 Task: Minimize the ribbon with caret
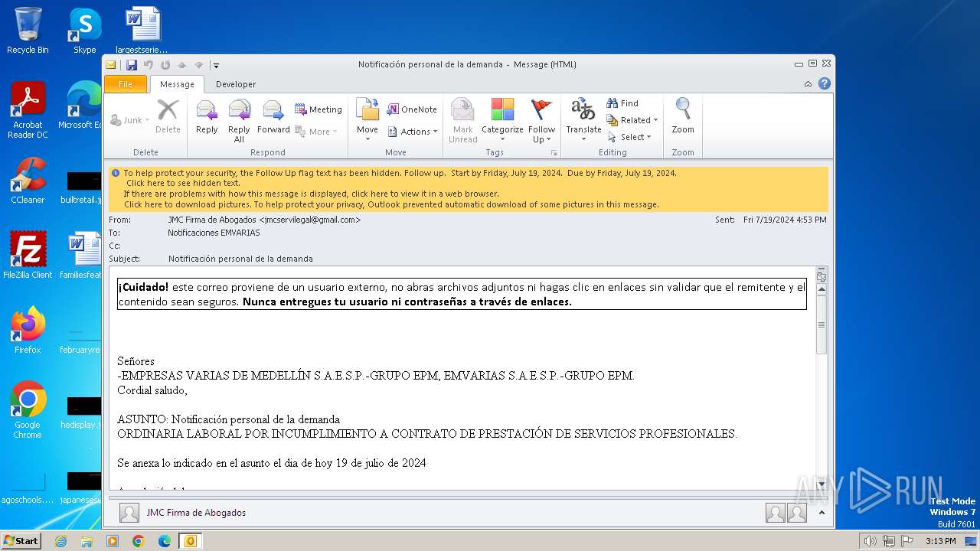click(808, 84)
